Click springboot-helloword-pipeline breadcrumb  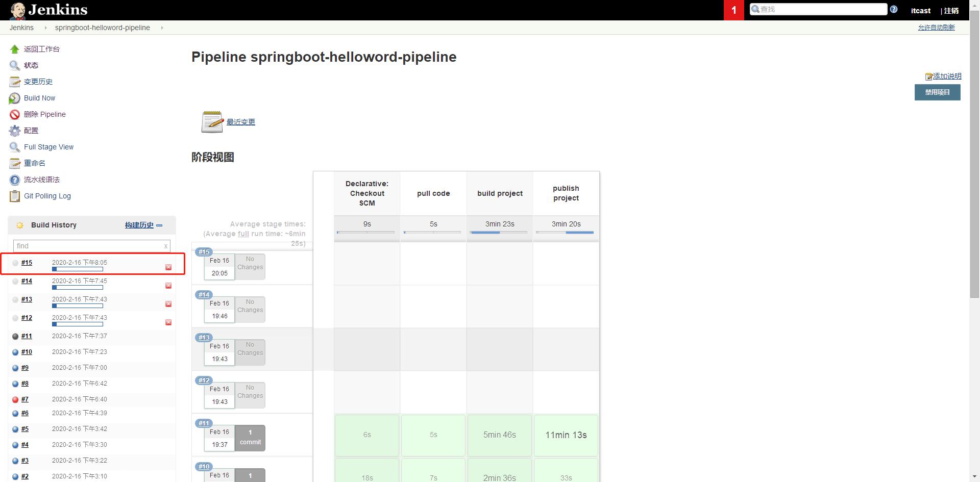[x=103, y=28]
